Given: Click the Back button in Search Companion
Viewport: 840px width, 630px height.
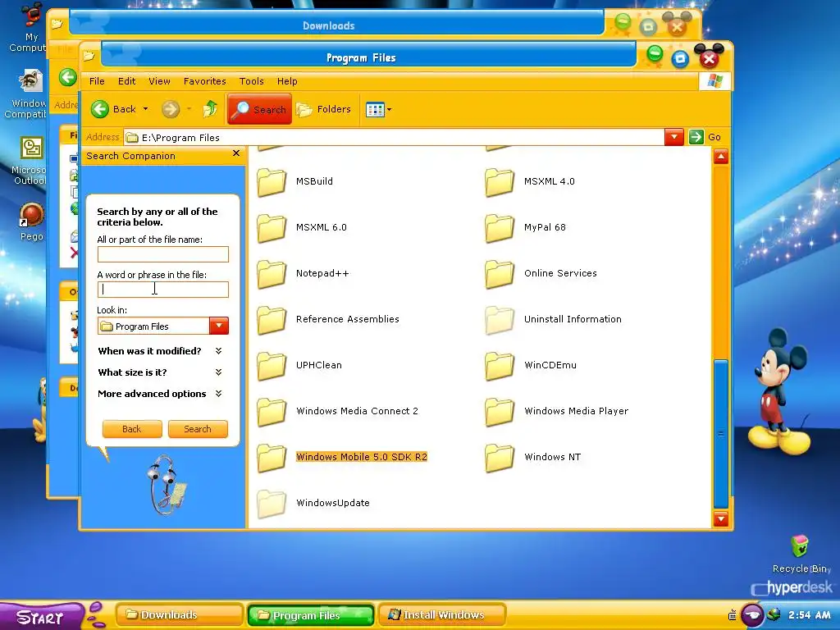Looking at the screenshot, I should [x=132, y=429].
